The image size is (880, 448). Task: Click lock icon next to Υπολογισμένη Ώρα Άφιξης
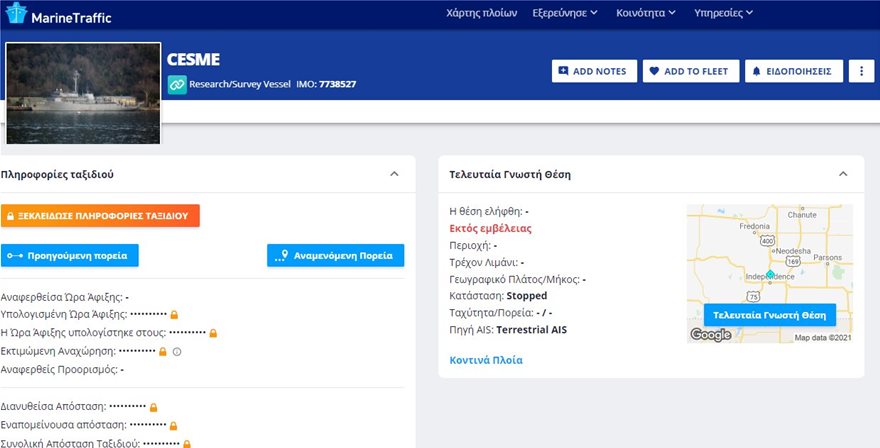tap(174, 315)
